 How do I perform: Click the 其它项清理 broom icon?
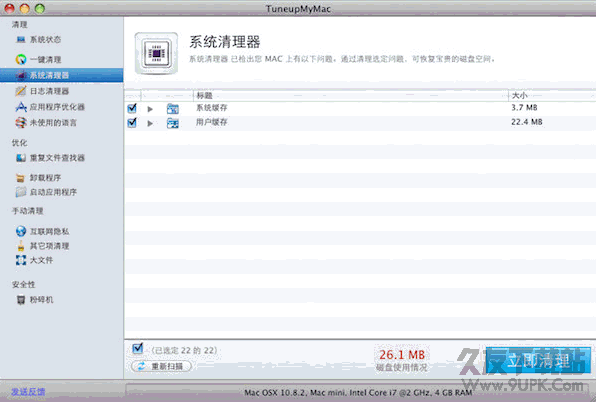tap(21, 246)
